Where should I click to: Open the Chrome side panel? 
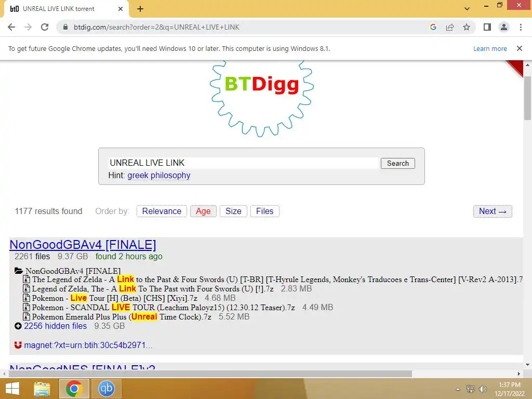[487, 27]
